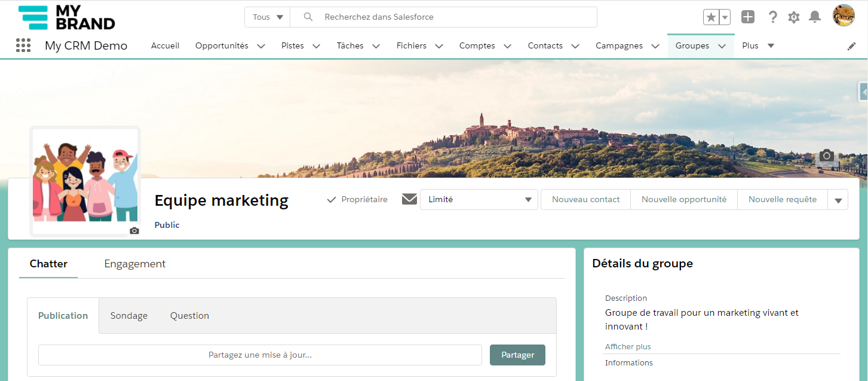868x381 pixels.
Task: Change group photo via small camera icon
Action: 134,231
